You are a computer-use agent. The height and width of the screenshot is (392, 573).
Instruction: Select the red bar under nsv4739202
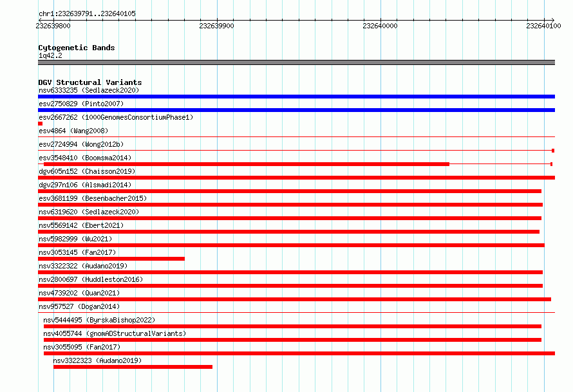[x=294, y=299]
